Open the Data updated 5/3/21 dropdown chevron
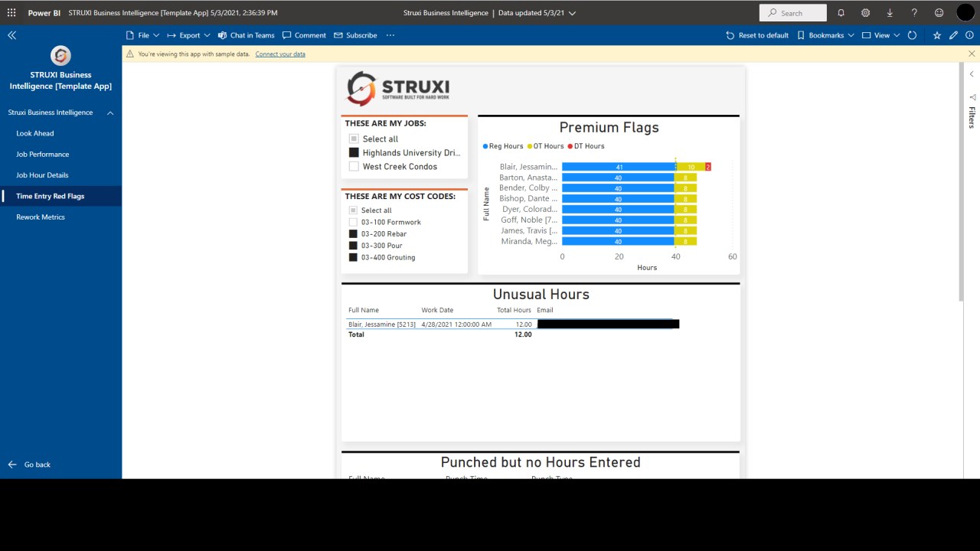This screenshot has width=980, height=551. pos(572,13)
